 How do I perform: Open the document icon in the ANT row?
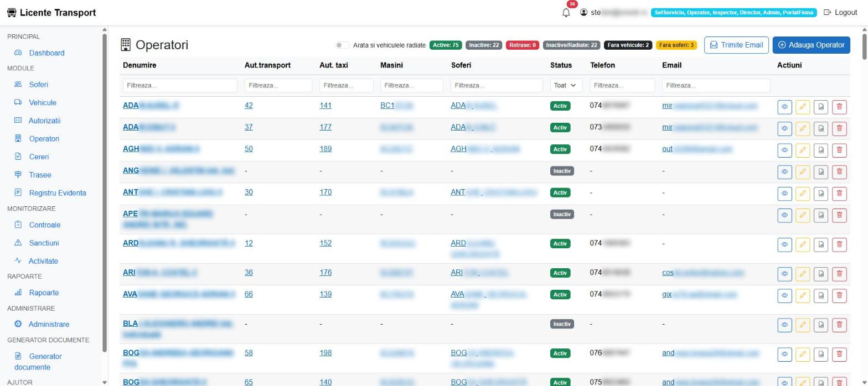click(x=821, y=194)
